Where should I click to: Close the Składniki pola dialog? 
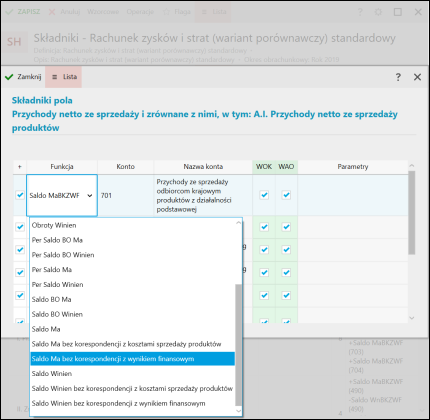tap(417, 77)
